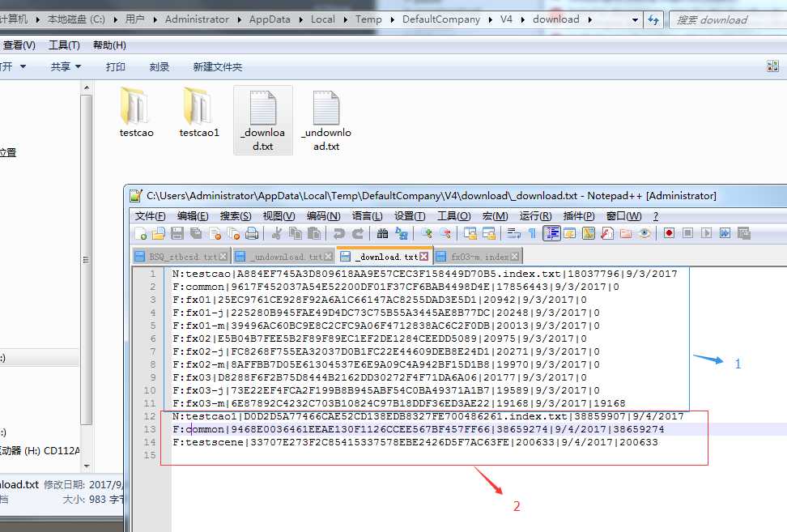Select the testcao folder in Explorer
Image resolution: width=787 pixels, height=532 pixels.
(136, 113)
